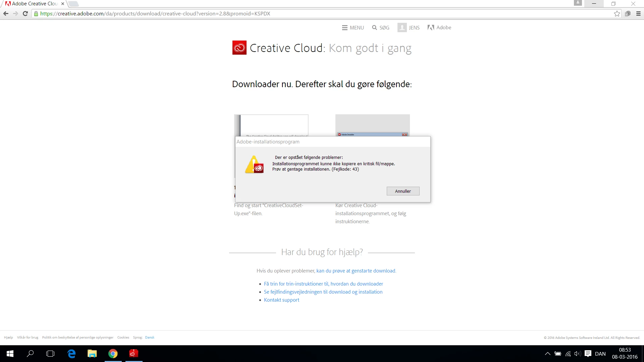Switch to the Adobe installer taskbar icon
The width and height of the screenshot is (644, 362).
(134, 354)
